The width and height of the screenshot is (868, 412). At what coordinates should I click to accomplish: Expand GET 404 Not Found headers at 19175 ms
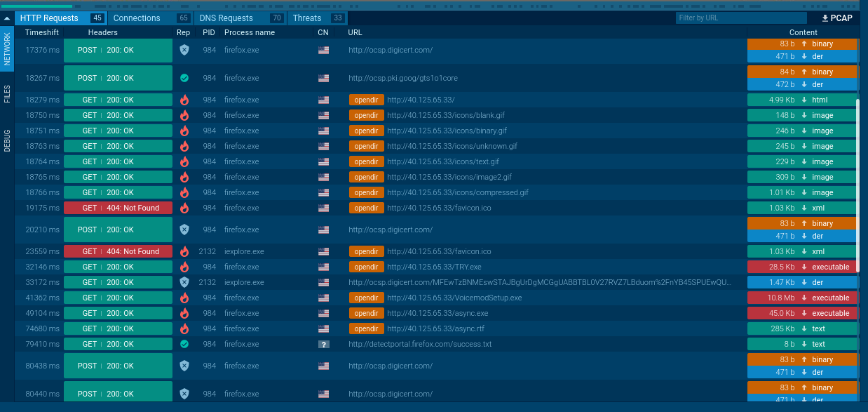tap(118, 208)
